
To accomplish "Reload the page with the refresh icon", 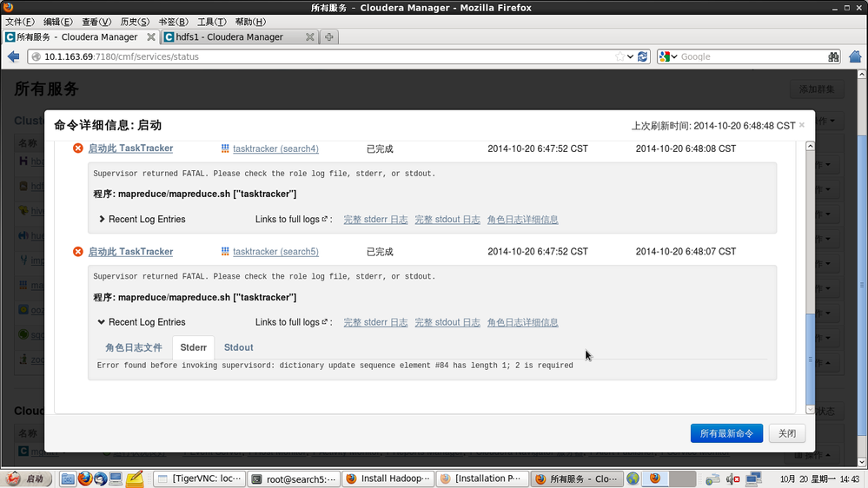I will [642, 56].
